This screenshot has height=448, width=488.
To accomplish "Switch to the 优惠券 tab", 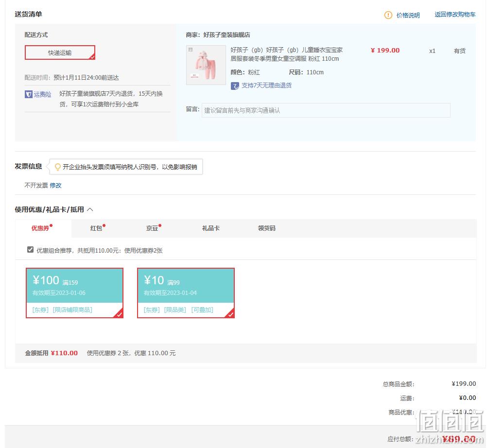I will pyautogui.click(x=43, y=228).
